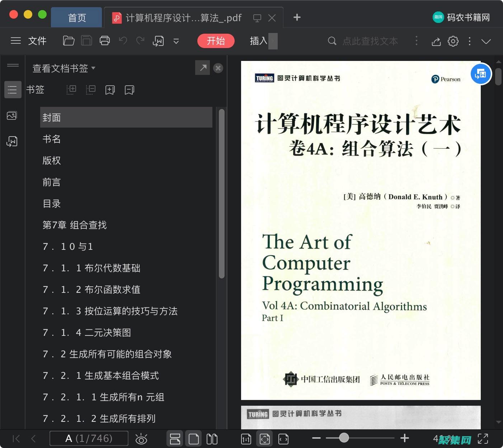
Task: Expand the chevron next to export icon
Action: (x=176, y=41)
